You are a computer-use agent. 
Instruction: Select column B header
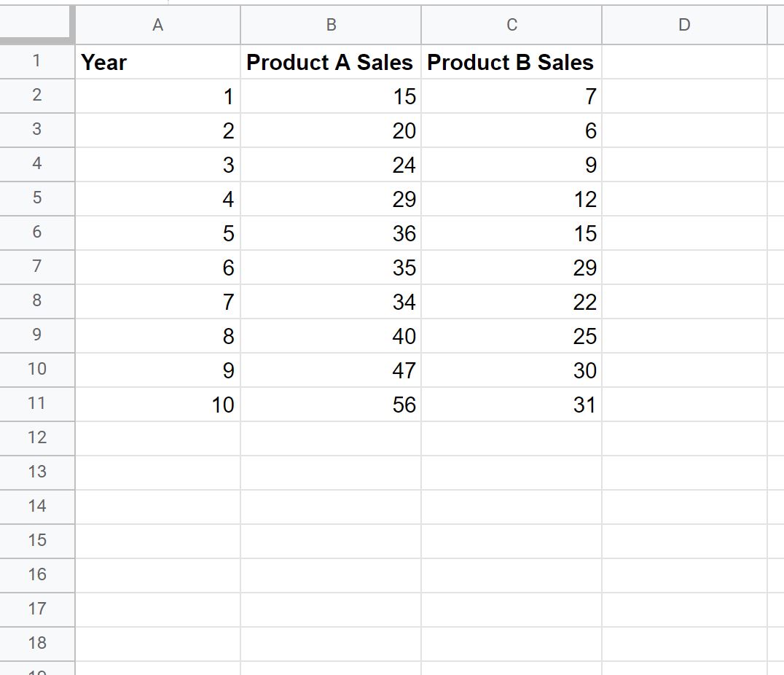(330, 24)
